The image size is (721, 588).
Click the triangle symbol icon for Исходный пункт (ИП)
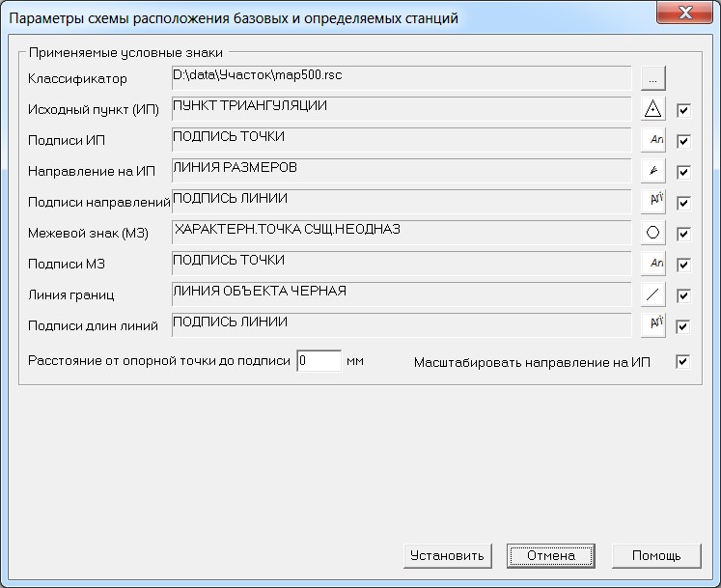click(x=653, y=110)
